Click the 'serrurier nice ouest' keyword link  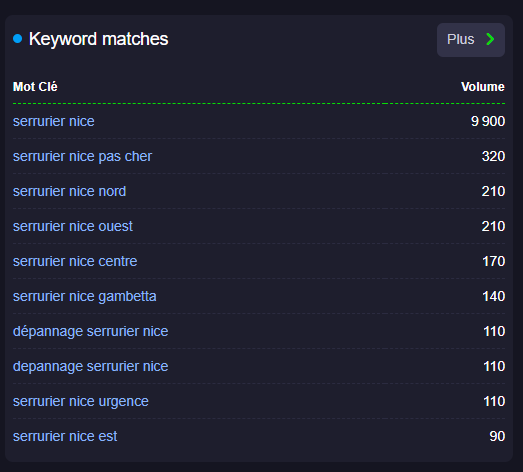click(x=73, y=226)
